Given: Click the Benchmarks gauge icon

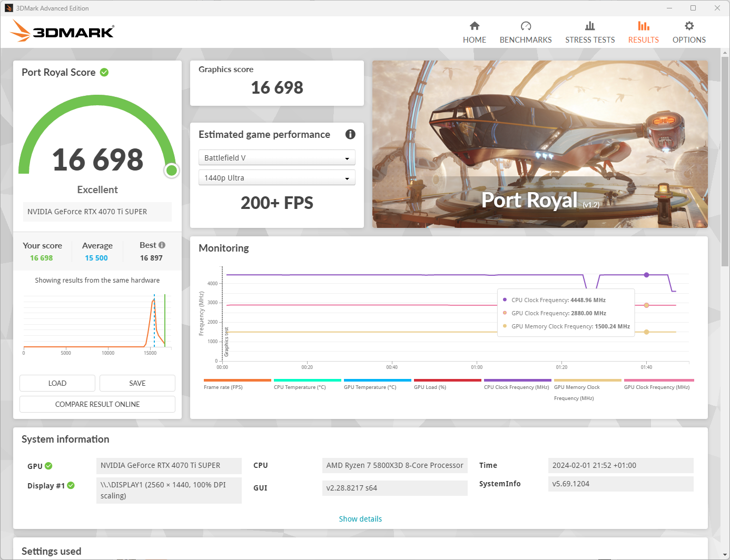Looking at the screenshot, I should click(x=526, y=26).
